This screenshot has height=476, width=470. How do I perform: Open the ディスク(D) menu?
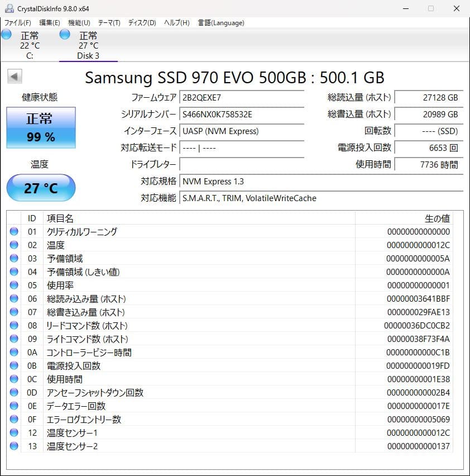[x=142, y=23]
